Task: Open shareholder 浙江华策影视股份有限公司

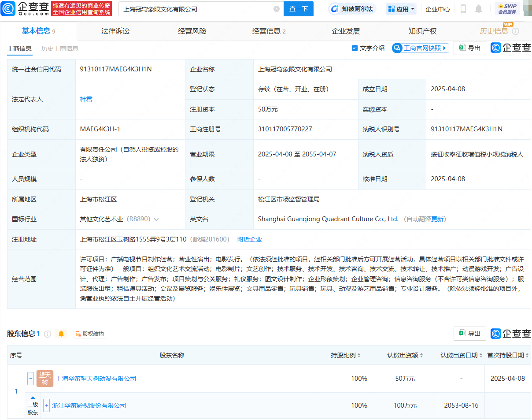Action: (x=89, y=405)
